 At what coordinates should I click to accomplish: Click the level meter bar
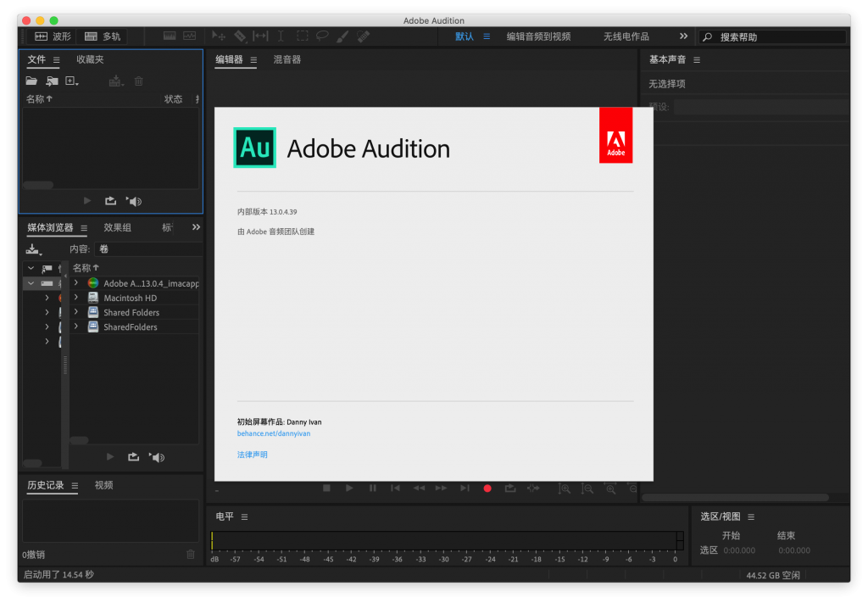[448, 540]
